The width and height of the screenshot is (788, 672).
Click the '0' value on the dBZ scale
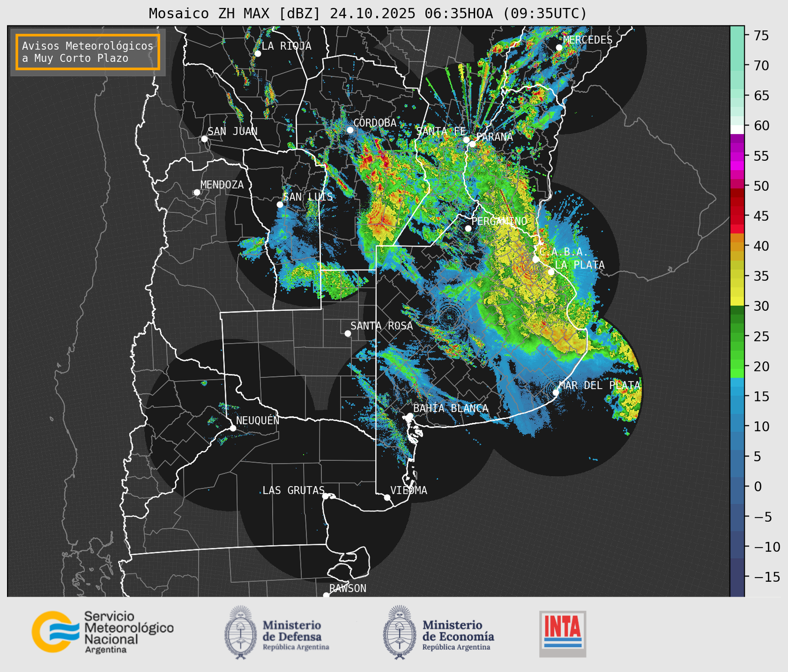[x=758, y=486]
